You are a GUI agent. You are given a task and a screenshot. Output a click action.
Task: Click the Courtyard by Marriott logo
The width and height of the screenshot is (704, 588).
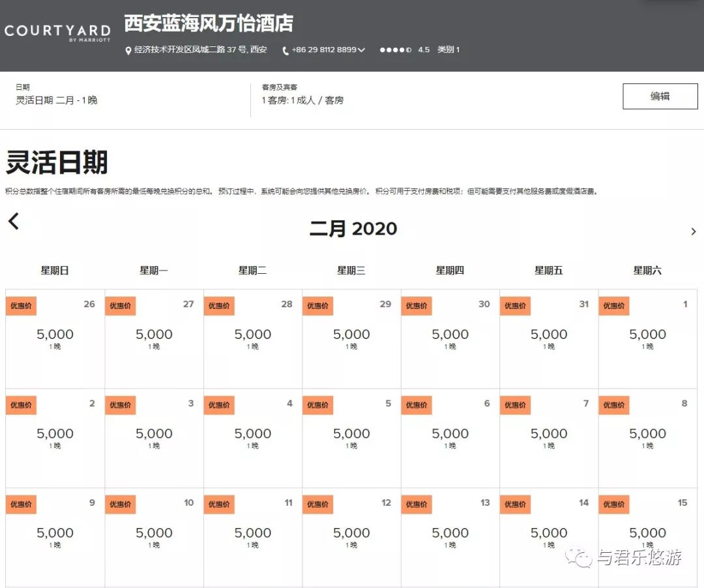click(x=57, y=33)
